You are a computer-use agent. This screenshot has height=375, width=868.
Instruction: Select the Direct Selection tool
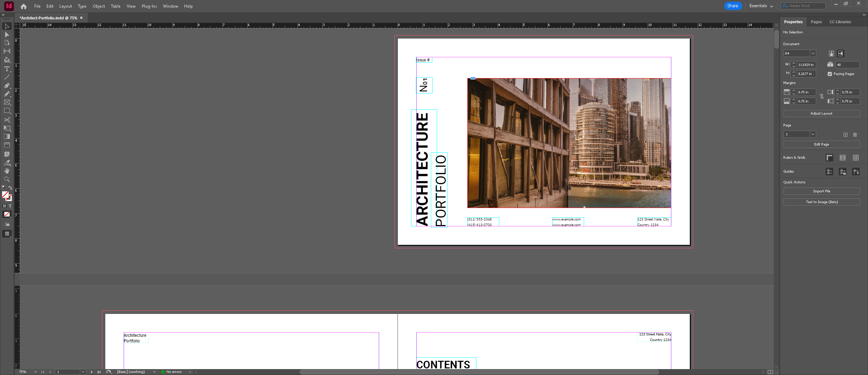(7, 35)
